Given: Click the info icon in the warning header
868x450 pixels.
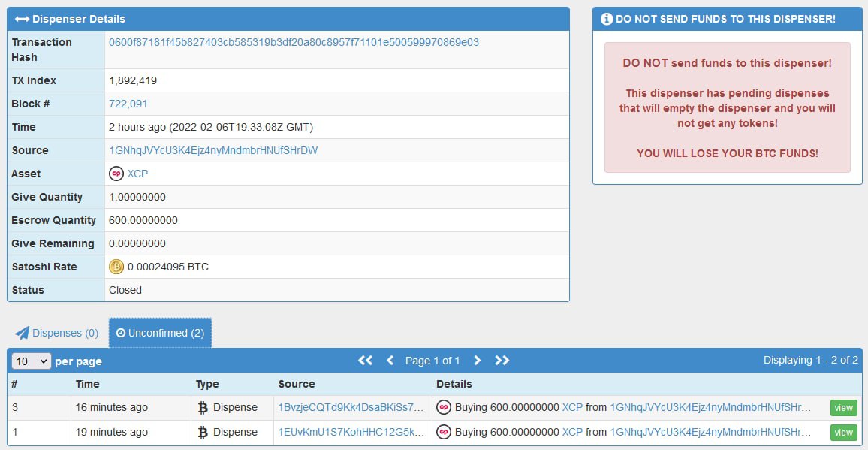Looking at the screenshot, I should tap(607, 19).
